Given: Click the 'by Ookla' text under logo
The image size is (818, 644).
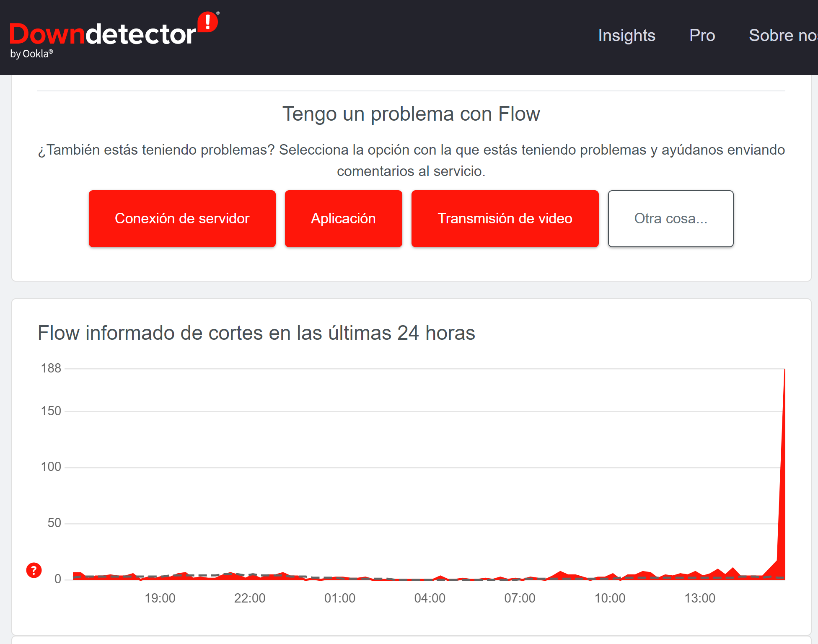Looking at the screenshot, I should point(31,54).
